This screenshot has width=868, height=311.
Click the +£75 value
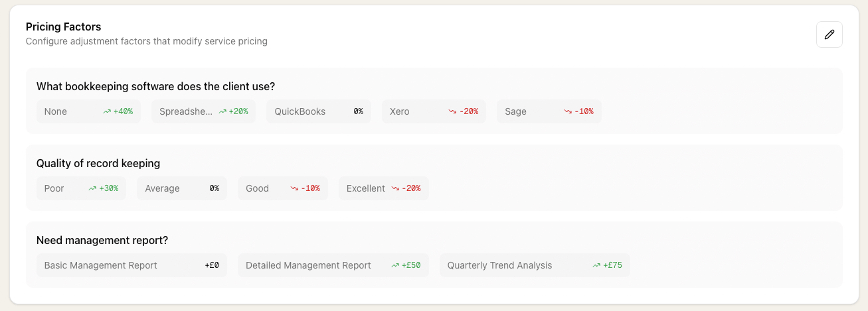pos(612,265)
